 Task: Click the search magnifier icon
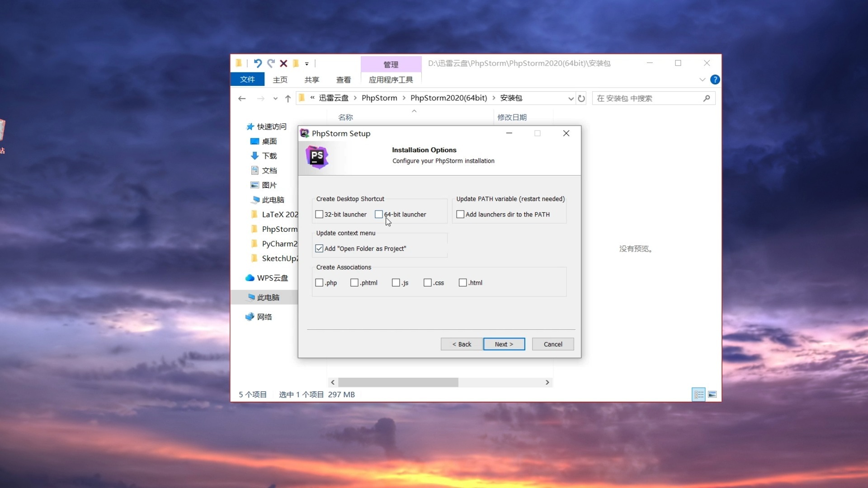click(707, 98)
